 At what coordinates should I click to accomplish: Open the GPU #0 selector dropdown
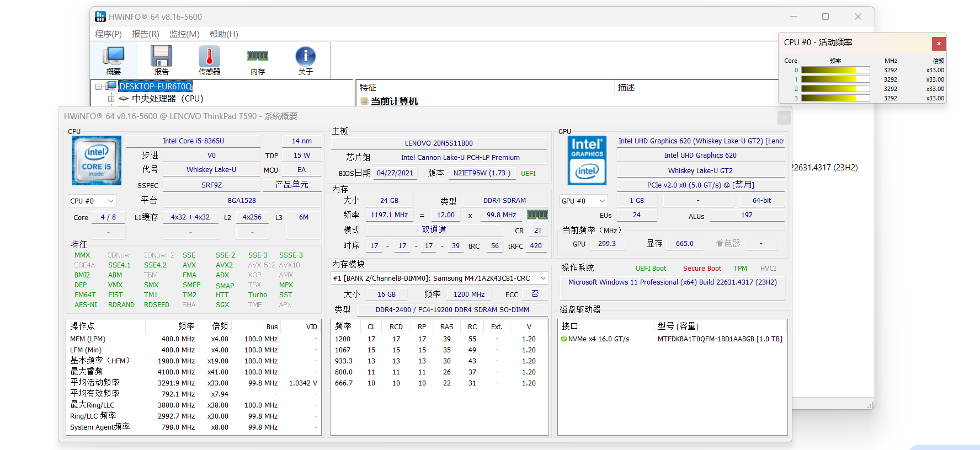[x=583, y=201]
